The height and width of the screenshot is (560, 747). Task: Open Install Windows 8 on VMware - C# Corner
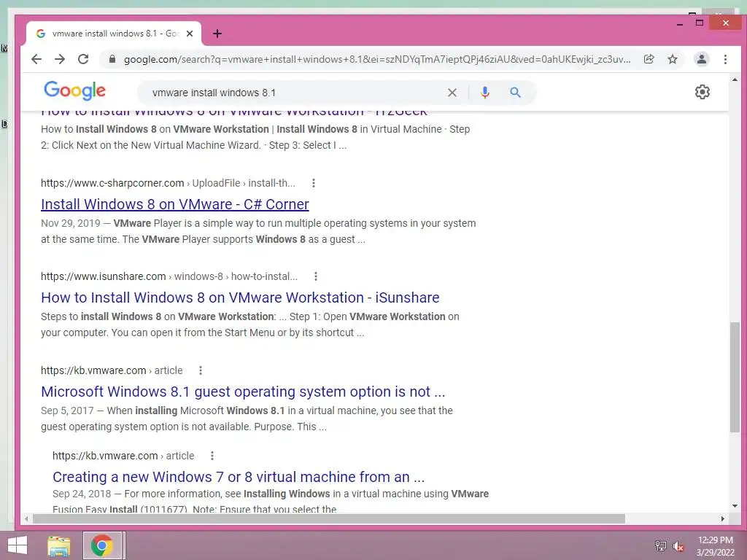click(175, 204)
